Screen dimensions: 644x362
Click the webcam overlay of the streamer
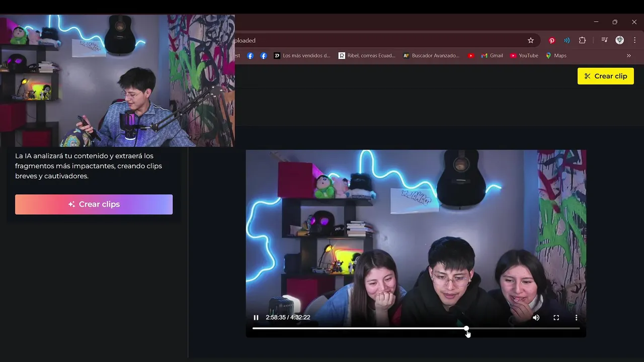pyautogui.click(x=117, y=80)
